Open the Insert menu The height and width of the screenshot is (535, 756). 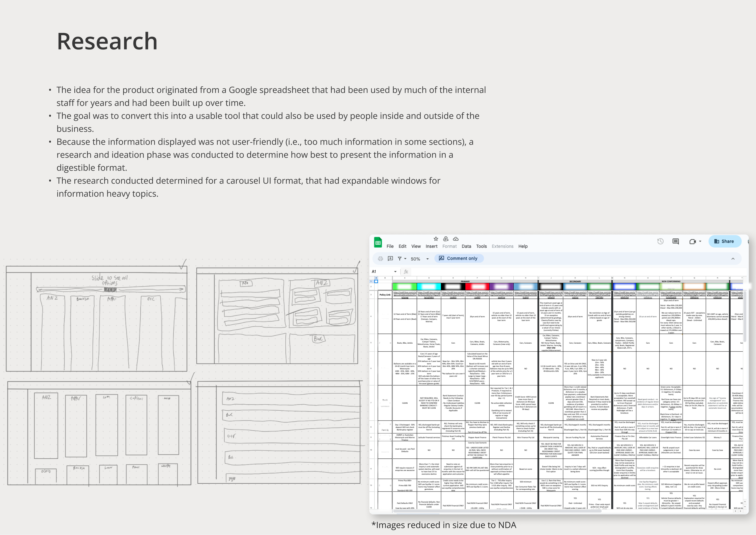pos(431,246)
